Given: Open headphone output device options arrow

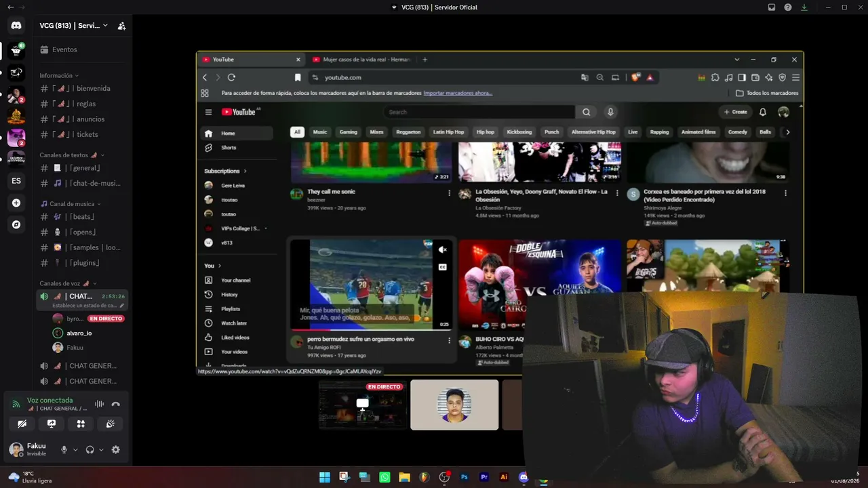Looking at the screenshot, I should 101,449.
